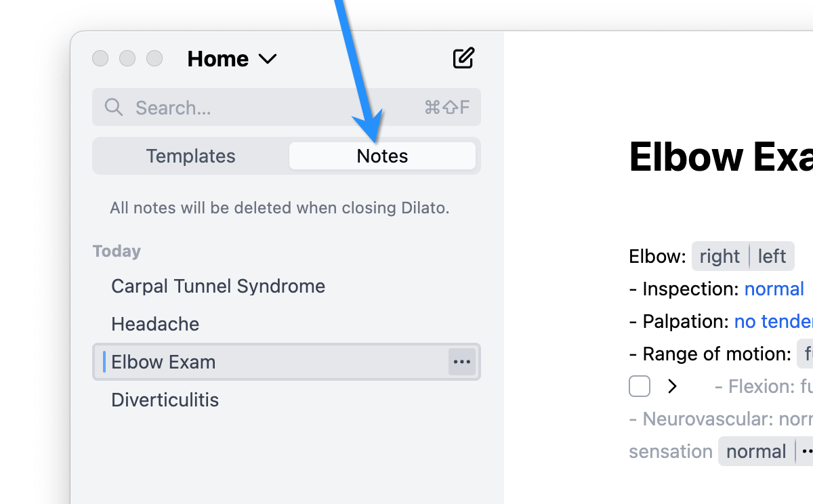This screenshot has width=813, height=504.
Task: Select the Elbow Exam note
Action: [163, 362]
